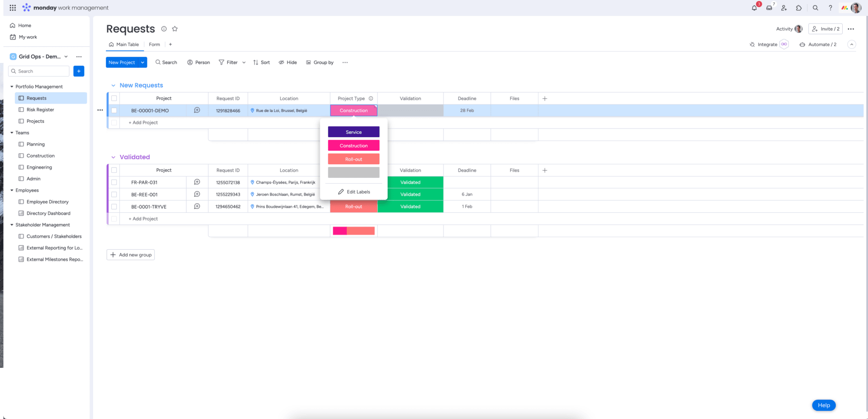Collapse the Validated group
Viewport: 868px width, 419px height.
click(x=113, y=157)
